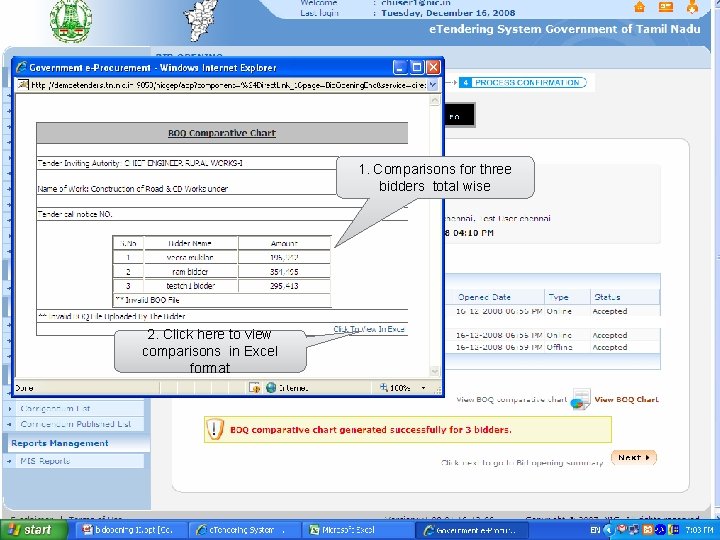Click the 'ram bidder' name cell
Viewport: 720px width, 540px height.
pyautogui.click(x=190, y=271)
